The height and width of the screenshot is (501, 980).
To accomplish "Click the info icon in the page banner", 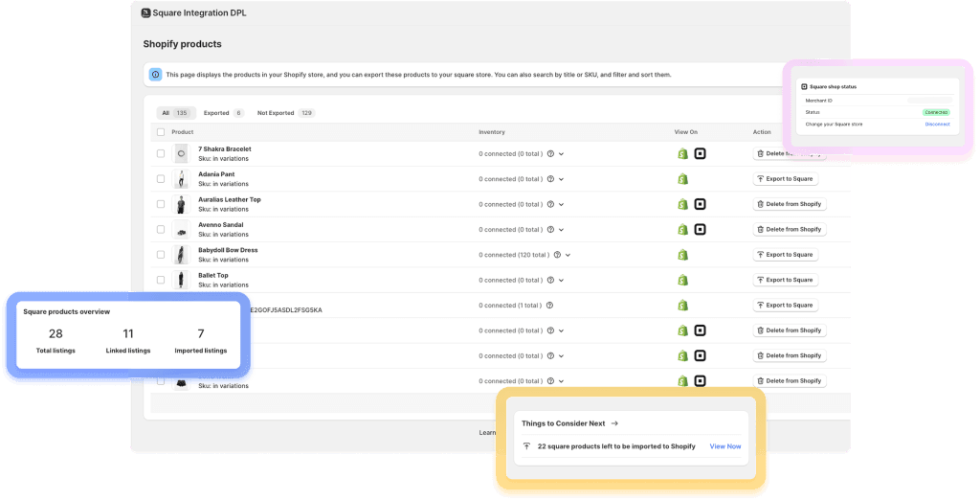I will click(155, 75).
